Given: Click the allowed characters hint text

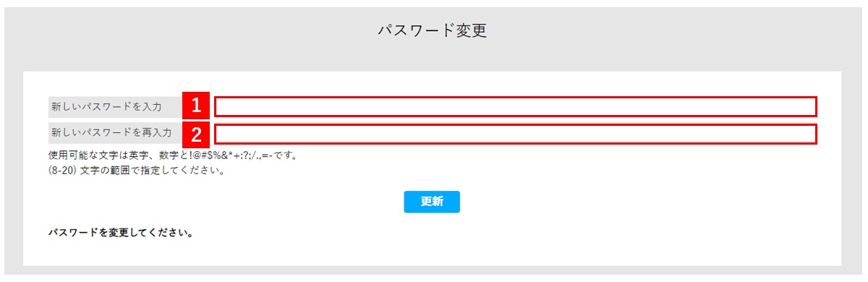Looking at the screenshot, I should (174, 155).
